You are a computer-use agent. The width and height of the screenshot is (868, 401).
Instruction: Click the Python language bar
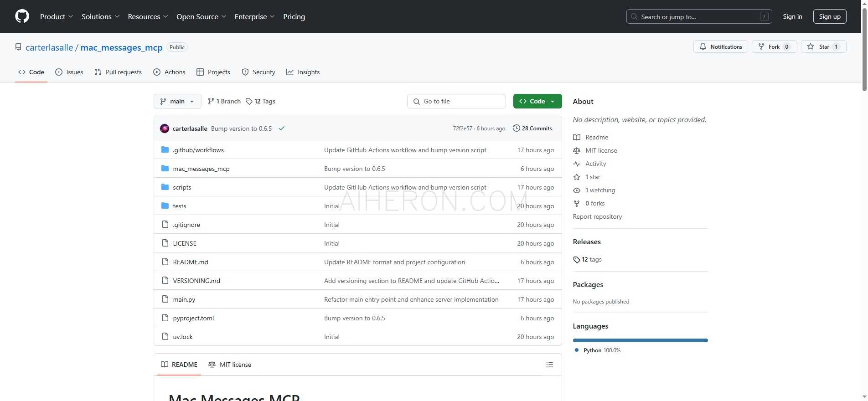(640, 340)
